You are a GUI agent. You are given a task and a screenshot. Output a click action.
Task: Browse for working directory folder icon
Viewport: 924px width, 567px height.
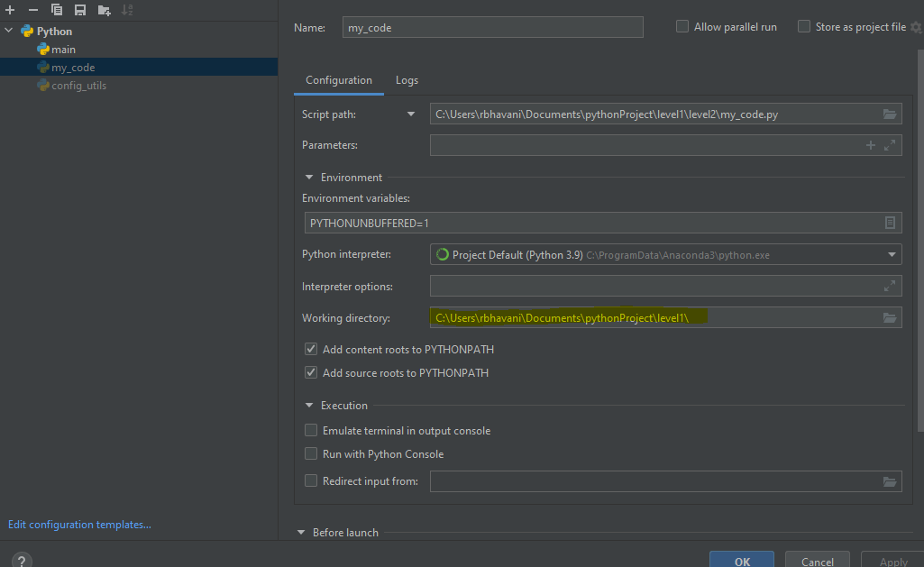[889, 317]
